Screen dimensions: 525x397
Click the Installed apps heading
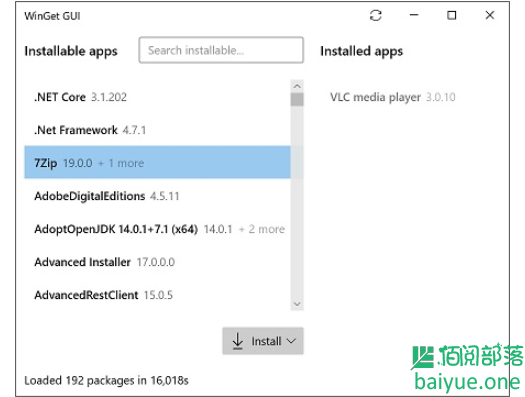pyautogui.click(x=362, y=51)
